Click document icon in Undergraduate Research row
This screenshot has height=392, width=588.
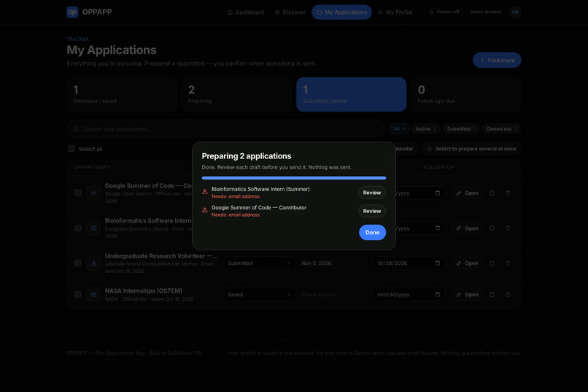pos(492,264)
